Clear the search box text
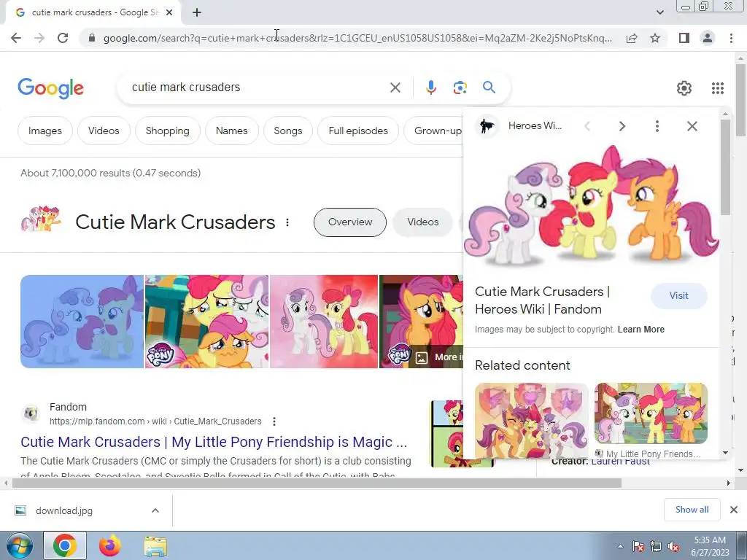The height and width of the screenshot is (560, 747). (395, 87)
